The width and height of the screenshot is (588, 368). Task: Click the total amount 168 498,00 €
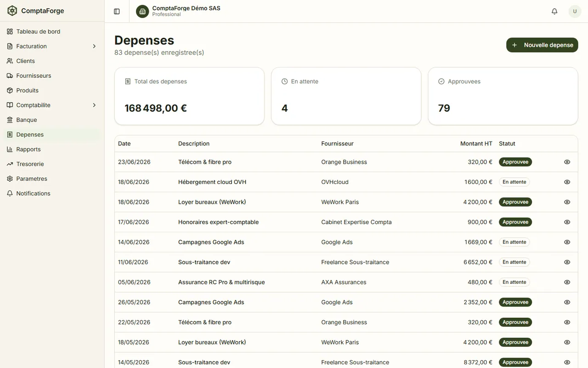156,108
